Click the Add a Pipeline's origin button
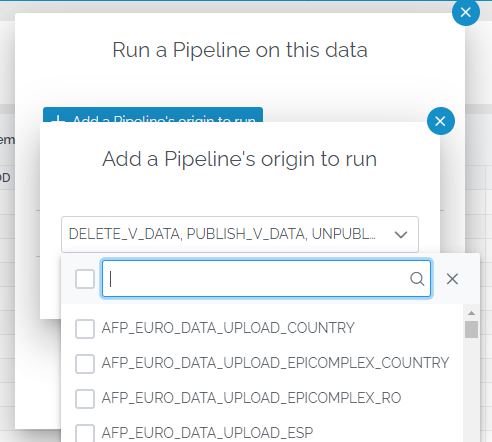Viewport: 492px width, 442px height. (x=153, y=115)
